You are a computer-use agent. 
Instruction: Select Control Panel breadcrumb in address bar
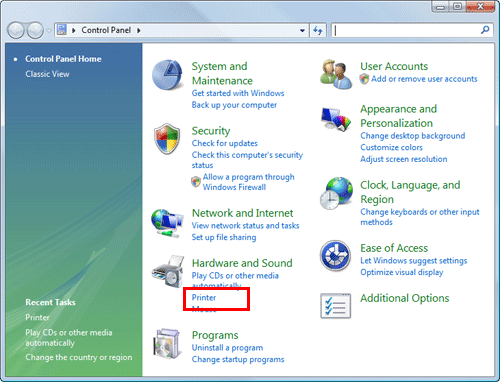[x=106, y=30]
